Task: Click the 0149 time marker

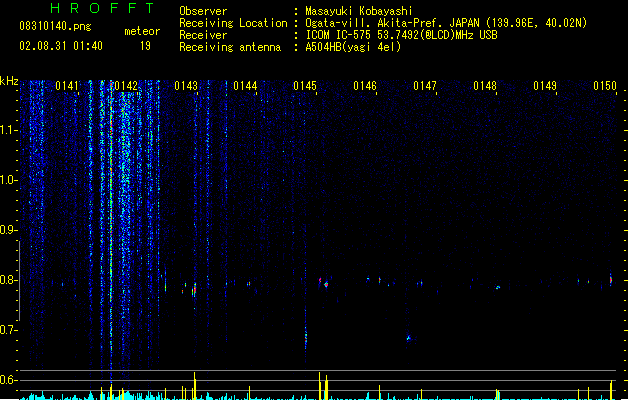Action: coord(545,86)
